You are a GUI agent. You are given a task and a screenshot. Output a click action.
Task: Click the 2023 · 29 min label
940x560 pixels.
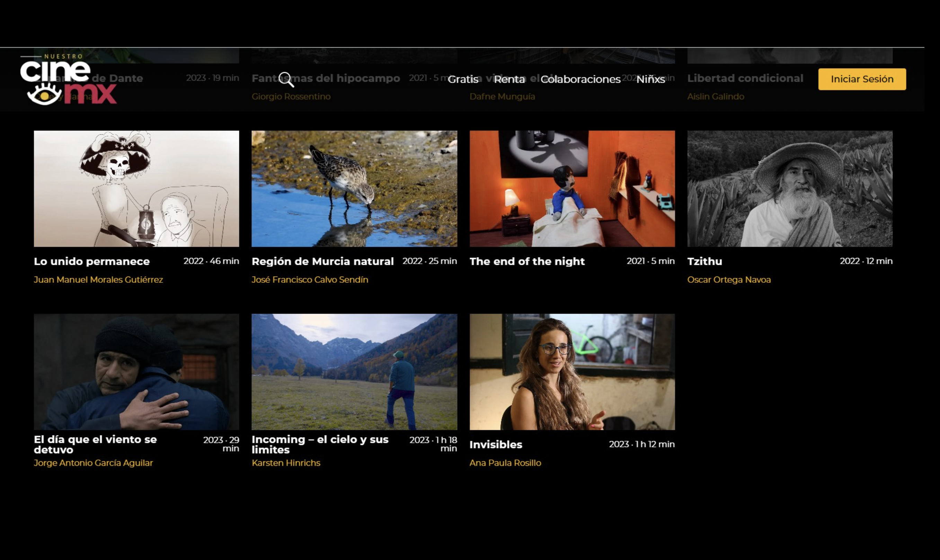click(x=221, y=444)
